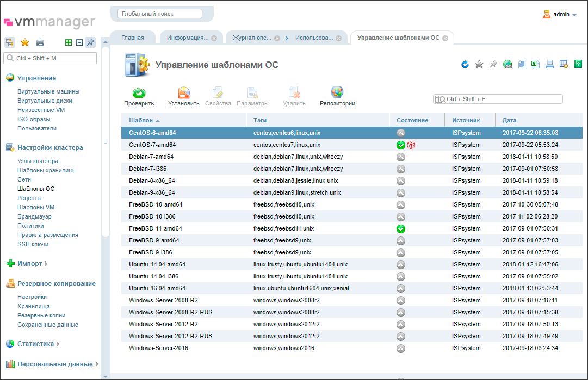This screenshot has width=588, height=380.
Task: Click the refresh icon on the toolbar
Action: pos(465,64)
